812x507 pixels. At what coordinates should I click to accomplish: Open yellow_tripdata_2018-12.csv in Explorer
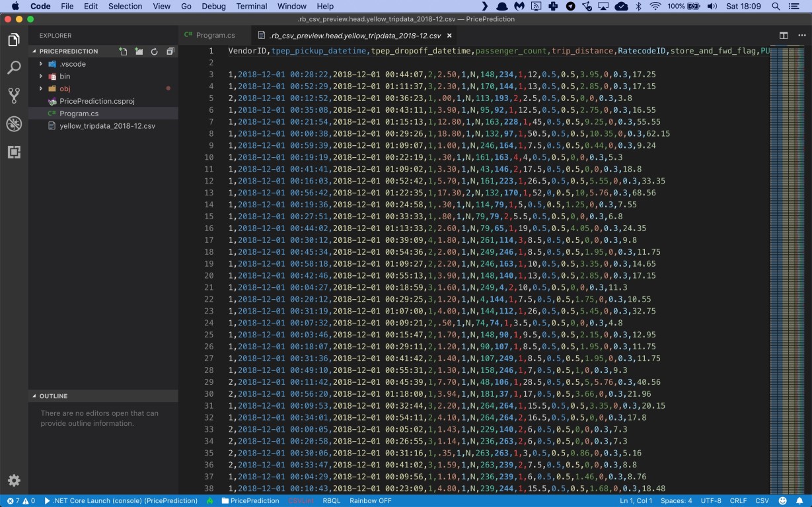point(107,125)
